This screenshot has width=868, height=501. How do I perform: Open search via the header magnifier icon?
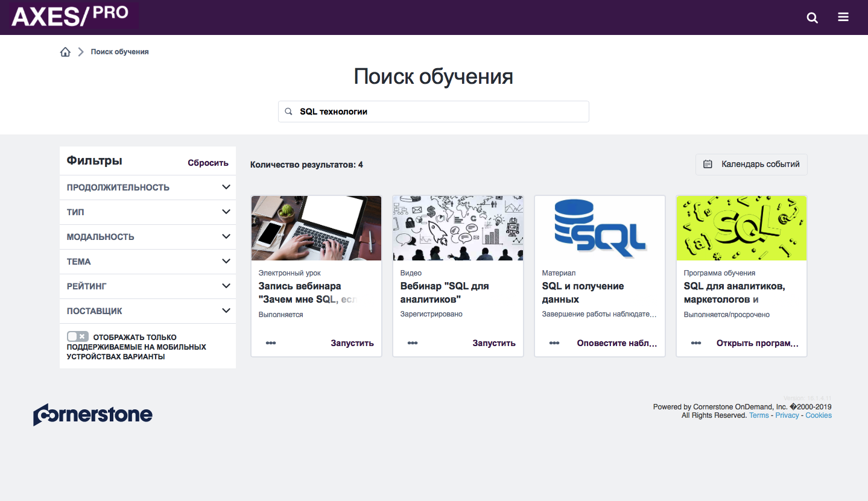point(813,17)
